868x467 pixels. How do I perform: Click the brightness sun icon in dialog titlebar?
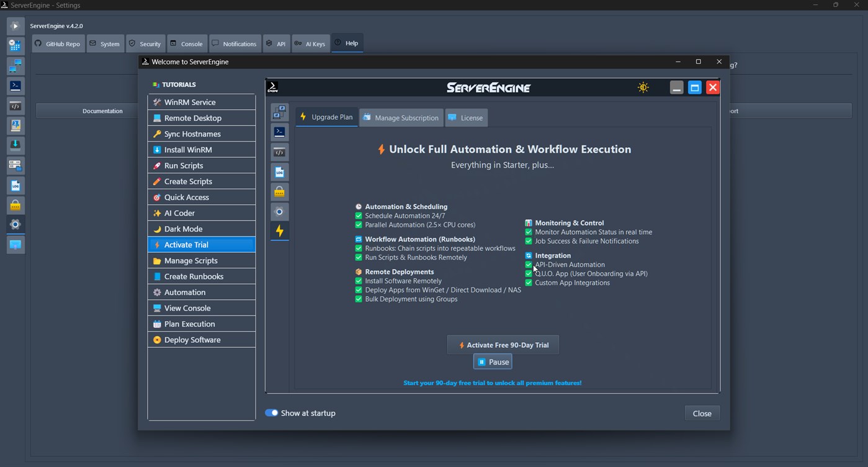643,88
